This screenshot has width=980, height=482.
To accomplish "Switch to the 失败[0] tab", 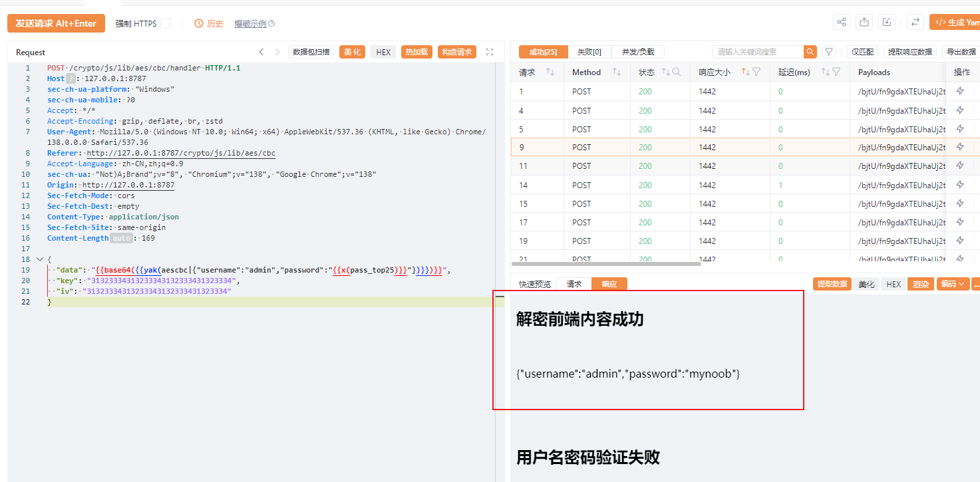I will click(589, 52).
